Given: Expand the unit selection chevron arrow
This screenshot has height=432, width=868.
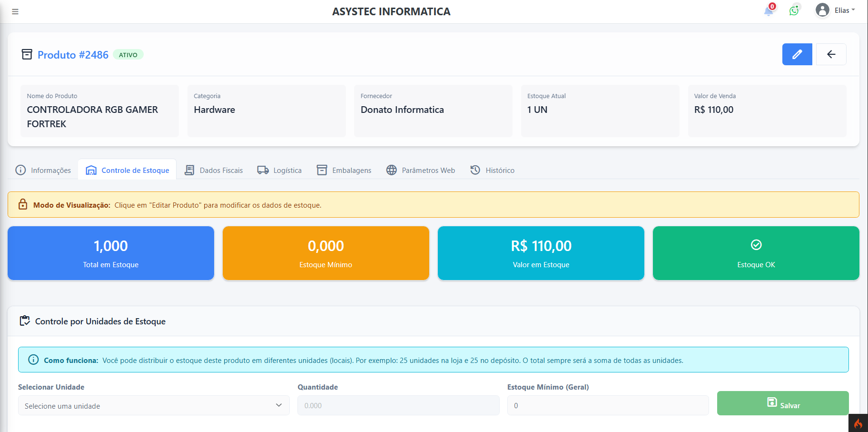Looking at the screenshot, I should (x=280, y=405).
